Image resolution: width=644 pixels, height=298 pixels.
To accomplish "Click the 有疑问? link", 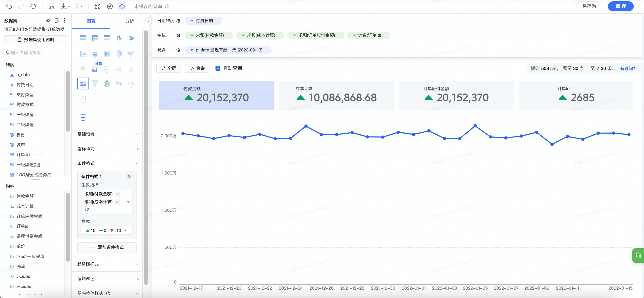I will 627,68.
